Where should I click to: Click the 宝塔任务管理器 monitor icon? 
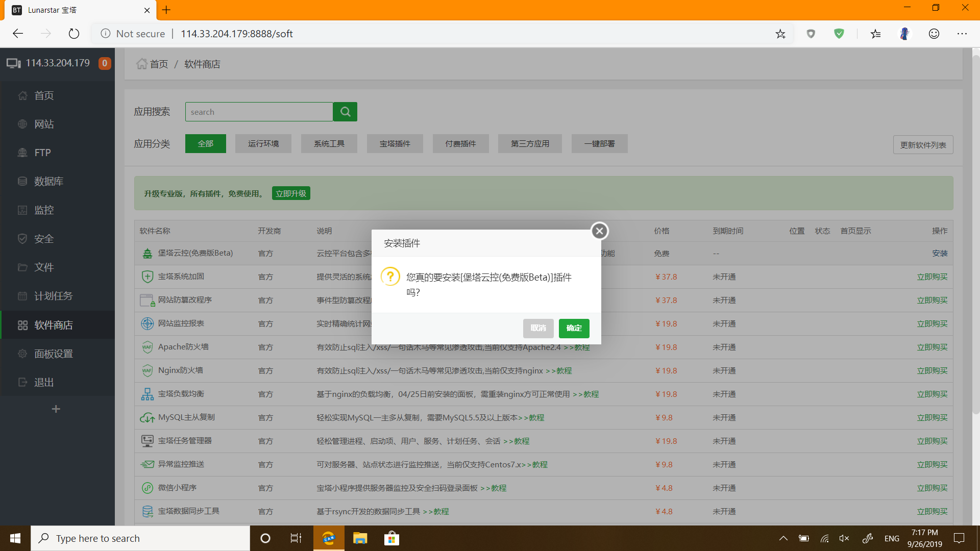click(x=148, y=441)
